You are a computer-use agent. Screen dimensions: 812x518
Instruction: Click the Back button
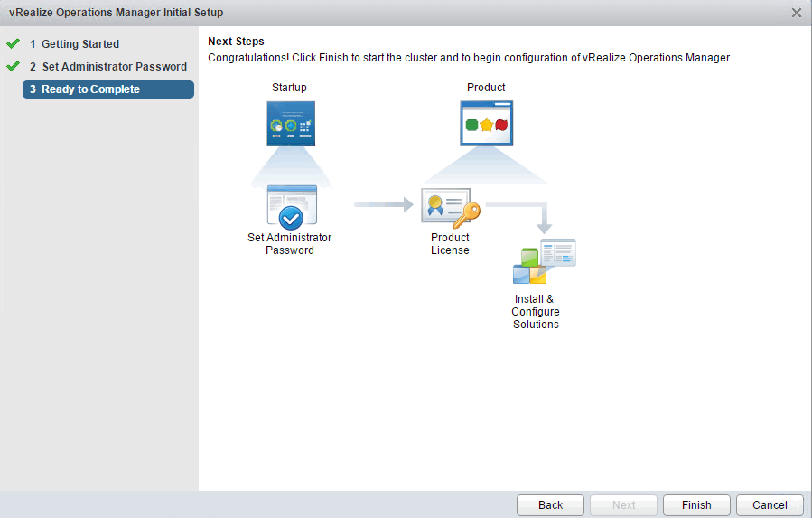coord(550,505)
